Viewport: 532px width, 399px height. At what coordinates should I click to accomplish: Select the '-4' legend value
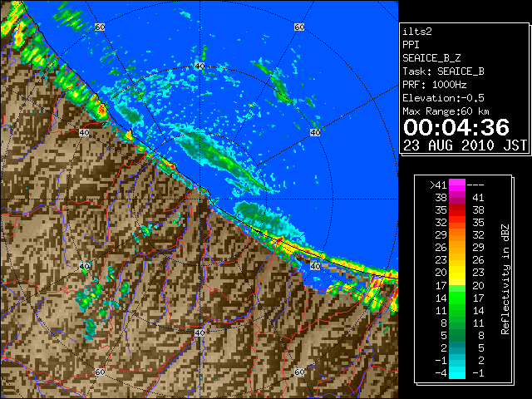pos(441,373)
